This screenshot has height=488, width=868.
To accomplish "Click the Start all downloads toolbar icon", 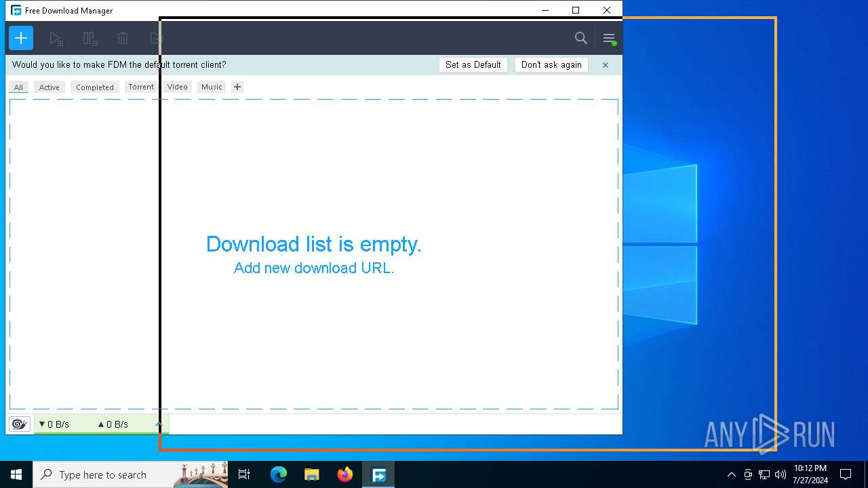I will [x=56, y=39].
